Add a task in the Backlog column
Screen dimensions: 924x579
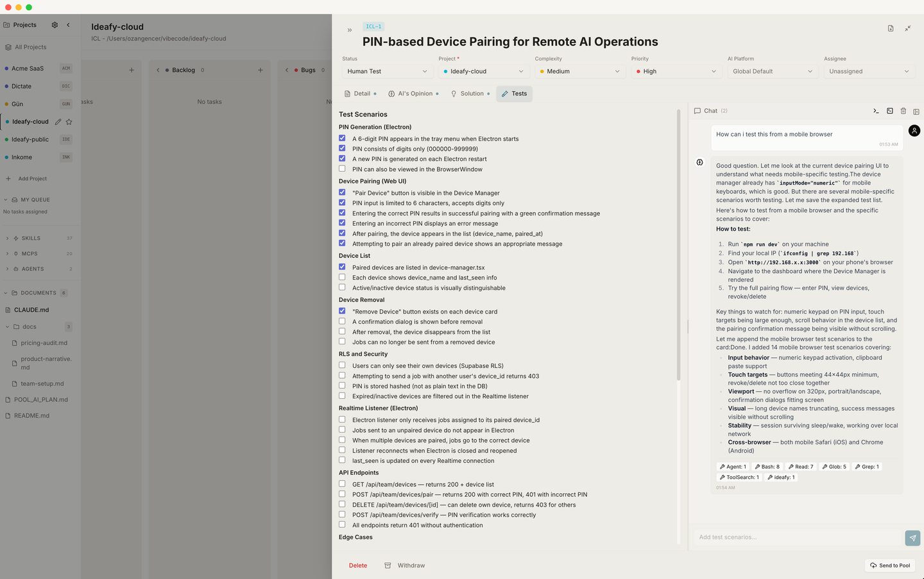(261, 70)
